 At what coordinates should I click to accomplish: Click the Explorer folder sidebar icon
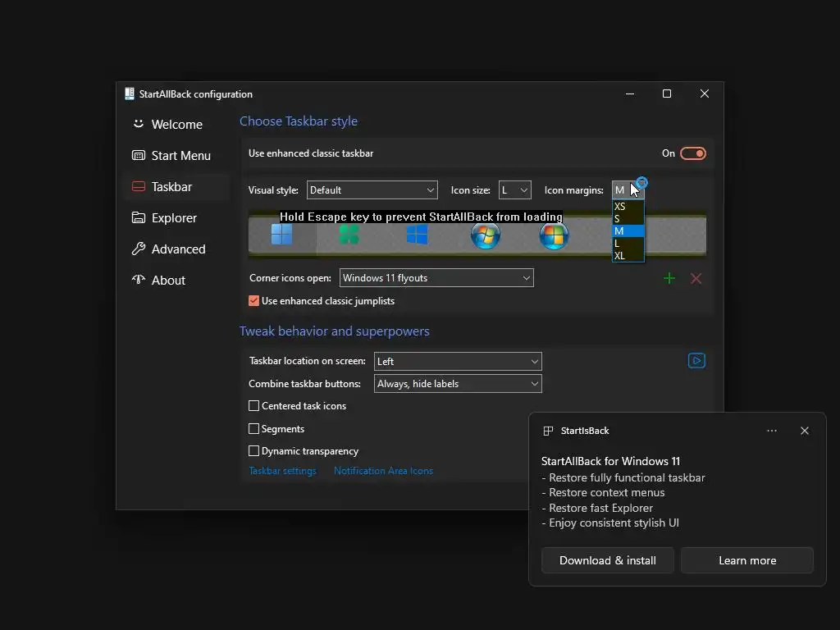[x=138, y=217]
